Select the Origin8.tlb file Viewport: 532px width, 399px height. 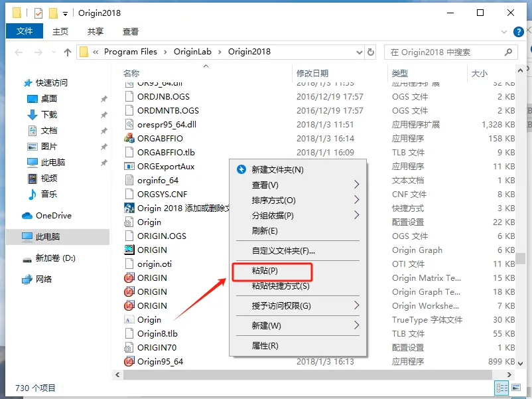tap(157, 334)
